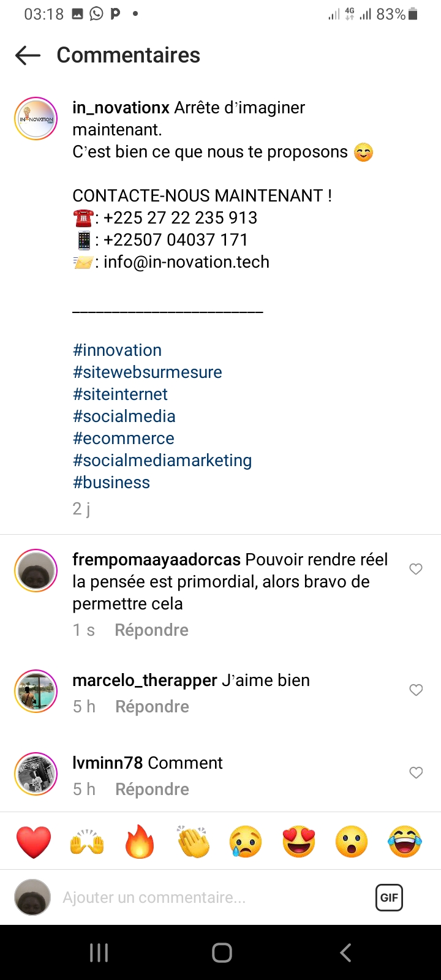The image size is (441, 980).
Task: Reply to frempomaayaadorcas's comment via Répondre
Action: [x=151, y=630]
